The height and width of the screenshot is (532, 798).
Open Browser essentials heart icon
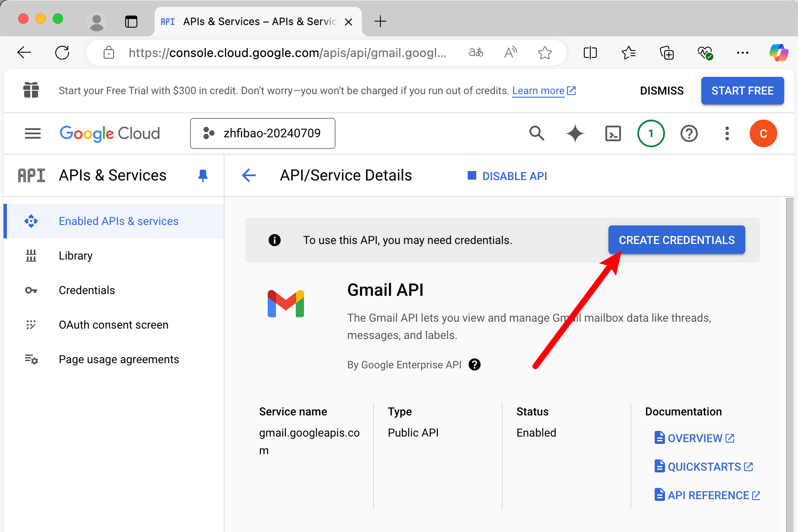[705, 53]
